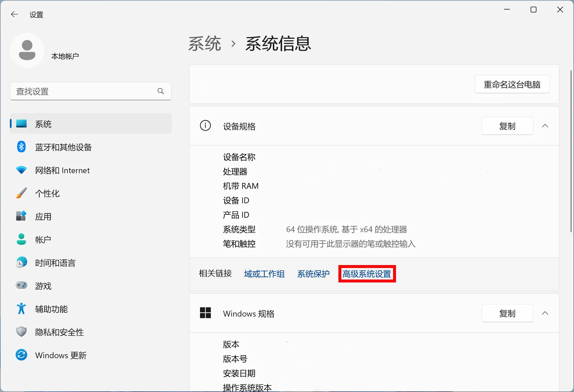Click the 没有可用于此显示器的笔或触控输入 text
The width and height of the screenshot is (574, 392).
coord(351,244)
